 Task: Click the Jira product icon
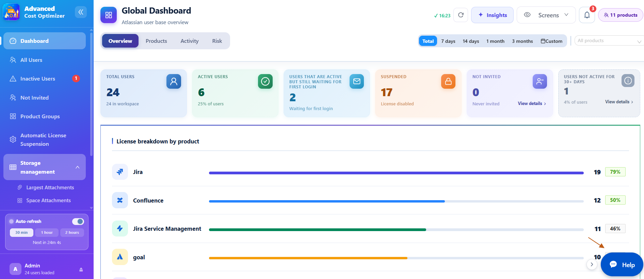pyautogui.click(x=120, y=172)
